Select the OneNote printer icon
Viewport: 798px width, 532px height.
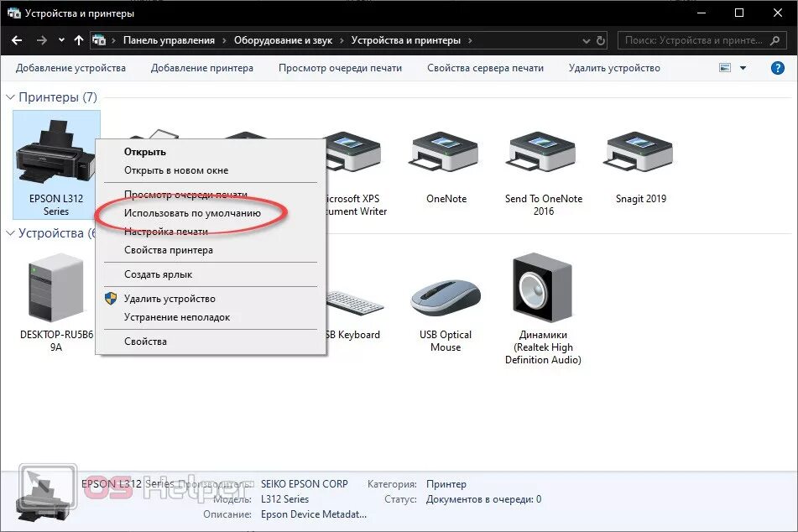tap(446, 151)
